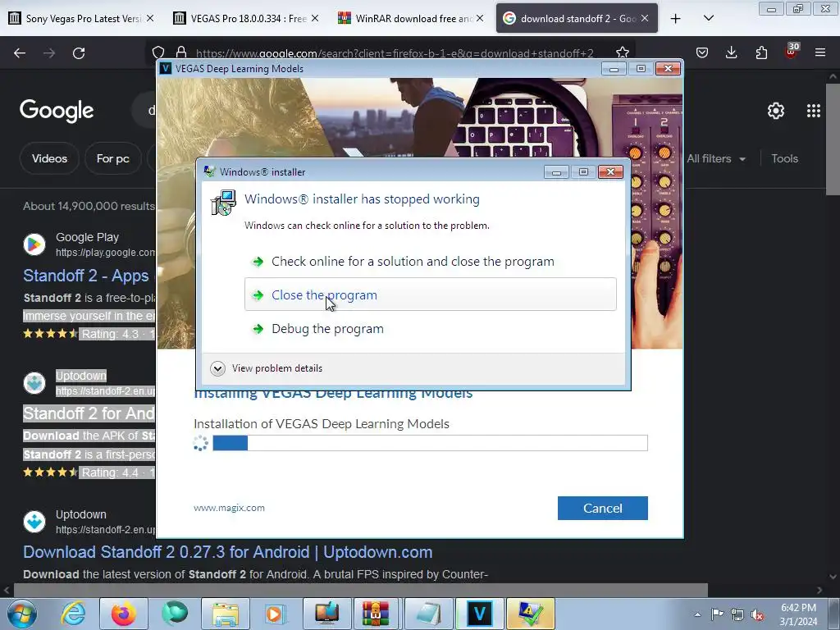Click the Google Play result favicon
The image size is (840, 630).
tap(34, 244)
